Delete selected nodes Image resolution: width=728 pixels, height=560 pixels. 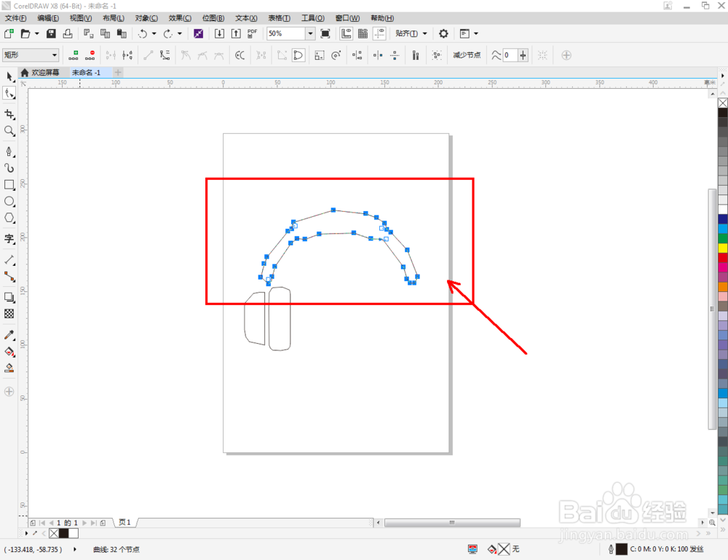90,55
